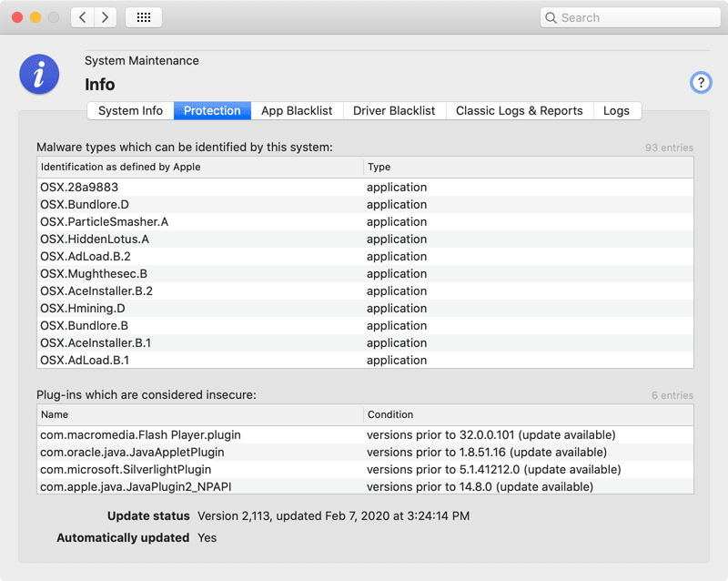Select the com.microsoft.SilverlightPlugin row
This screenshot has width=728, height=581.
(366, 470)
